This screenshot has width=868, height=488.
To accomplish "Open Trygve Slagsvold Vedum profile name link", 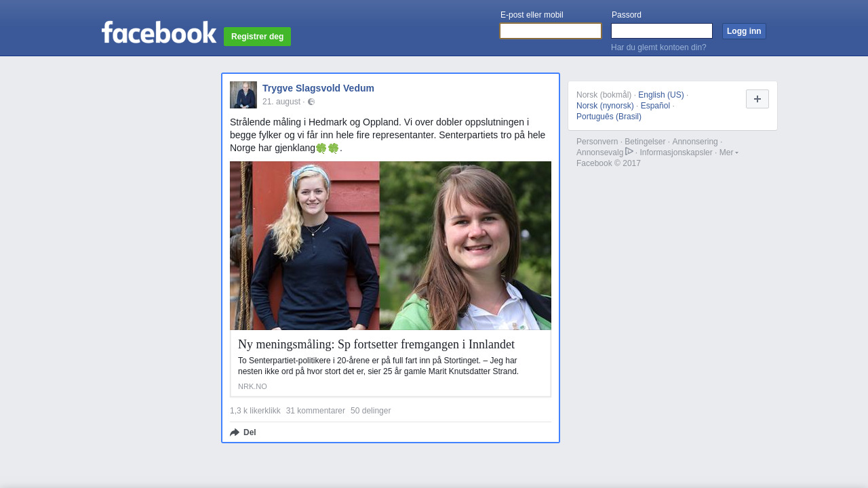I will coord(318,88).
